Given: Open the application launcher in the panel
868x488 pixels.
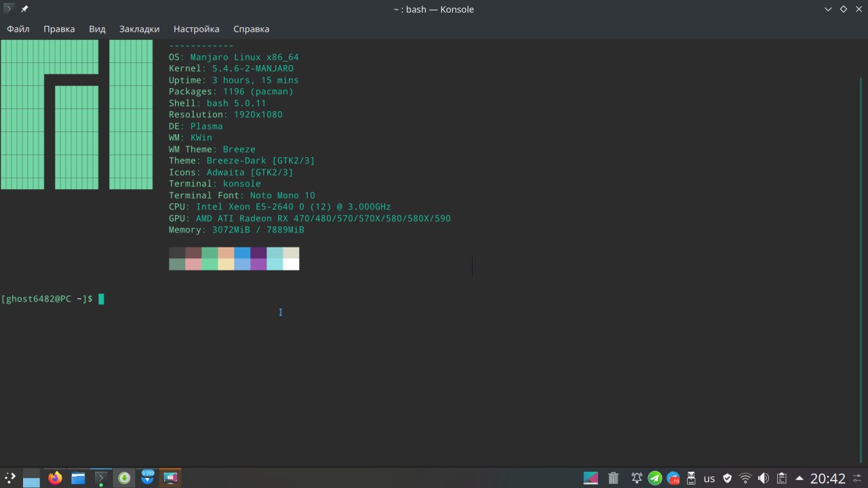Looking at the screenshot, I should 10,478.
